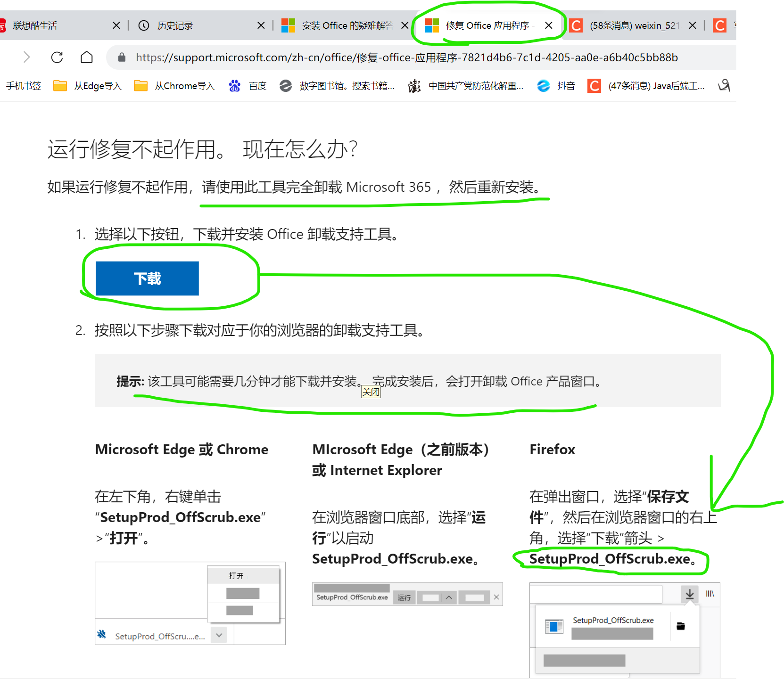The image size is (784, 679).
Task: Click the 或 Internet Explorer heading text
Action: click(x=377, y=470)
